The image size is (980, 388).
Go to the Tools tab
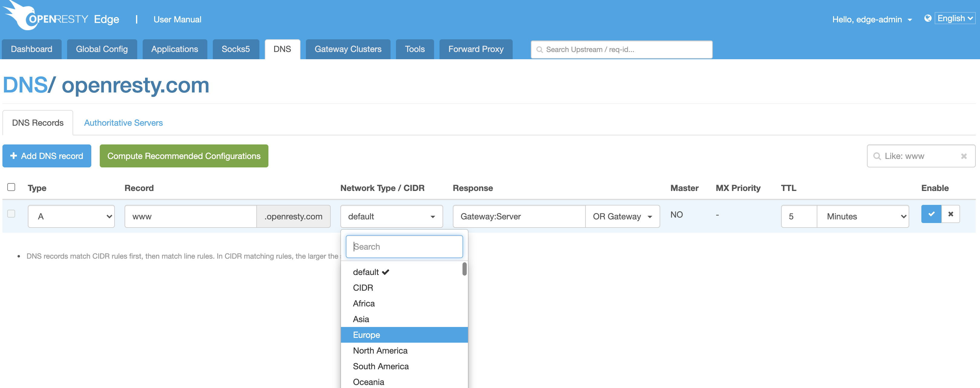point(415,49)
